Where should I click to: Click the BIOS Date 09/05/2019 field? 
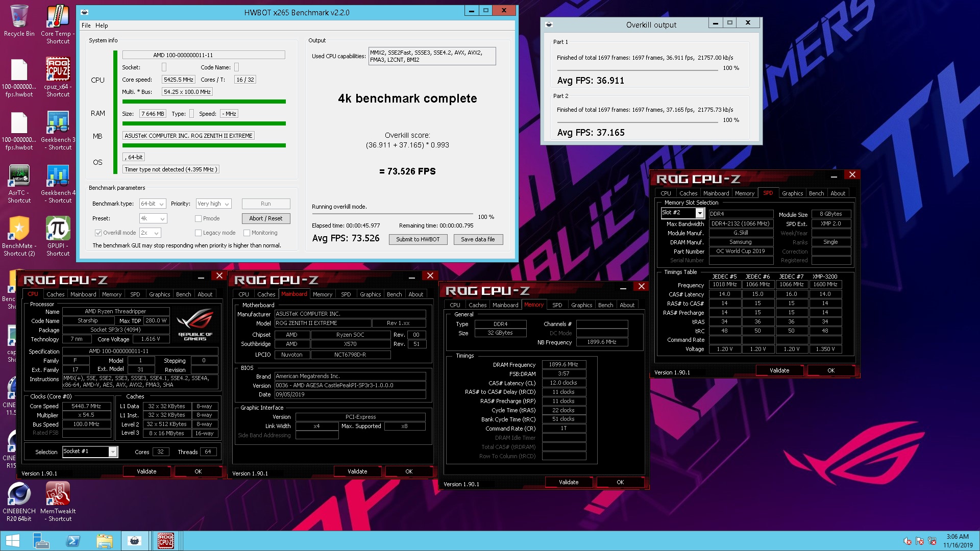point(350,394)
